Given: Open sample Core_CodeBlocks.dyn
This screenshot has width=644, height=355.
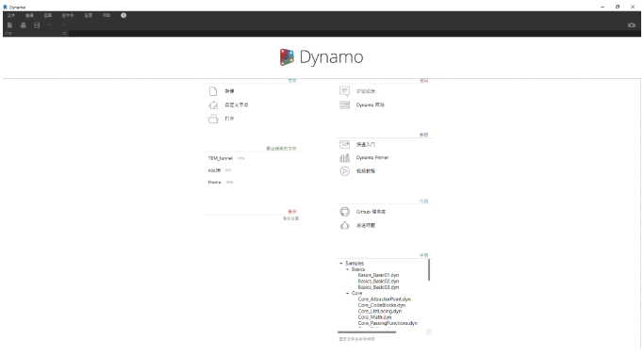Looking at the screenshot, I should click(382, 305).
